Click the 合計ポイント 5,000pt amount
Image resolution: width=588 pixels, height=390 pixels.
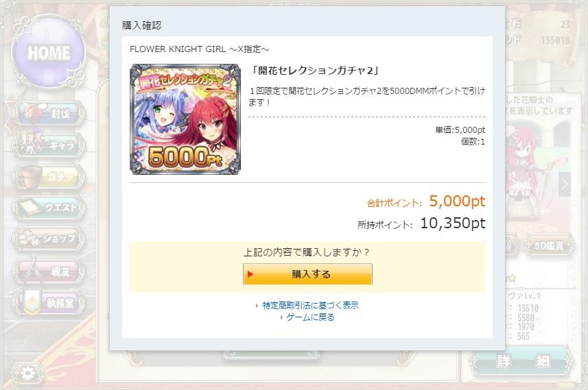point(457,202)
